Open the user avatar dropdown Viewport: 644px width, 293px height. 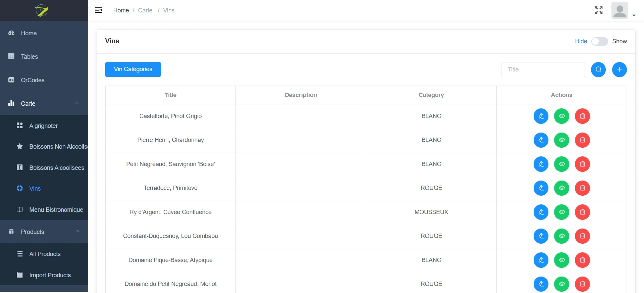tap(623, 11)
